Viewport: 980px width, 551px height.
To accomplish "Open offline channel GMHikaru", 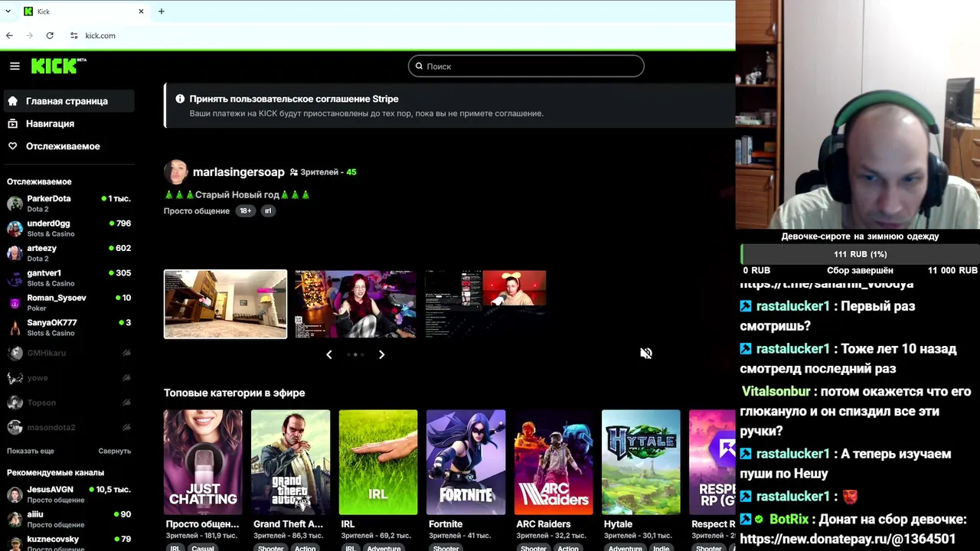I will tap(69, 353).
